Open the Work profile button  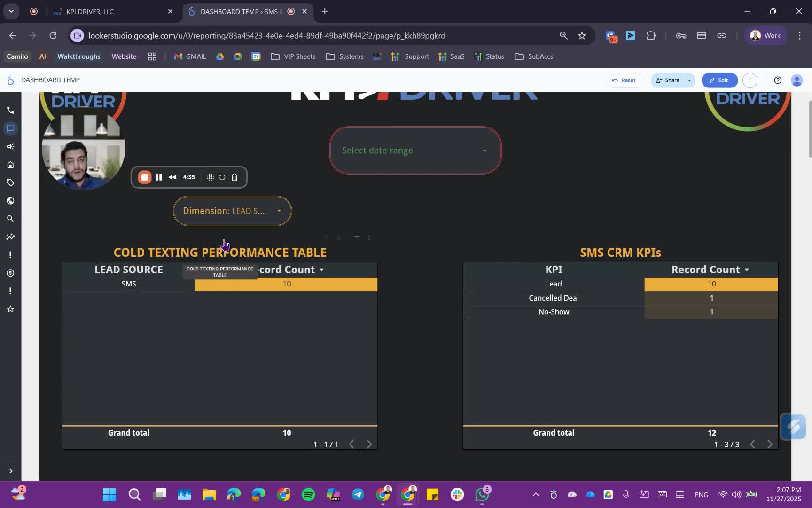(x=765, y=36)
